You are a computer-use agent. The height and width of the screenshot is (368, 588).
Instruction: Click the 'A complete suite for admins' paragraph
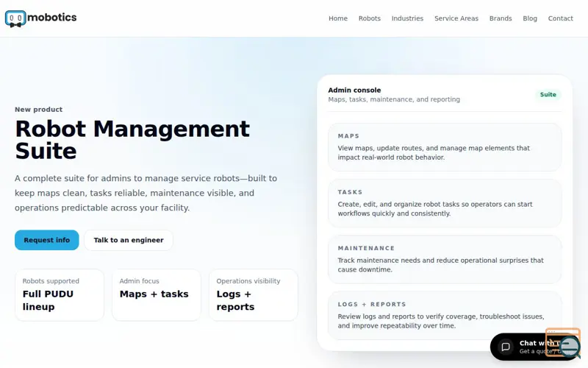[x=146, y=193]
